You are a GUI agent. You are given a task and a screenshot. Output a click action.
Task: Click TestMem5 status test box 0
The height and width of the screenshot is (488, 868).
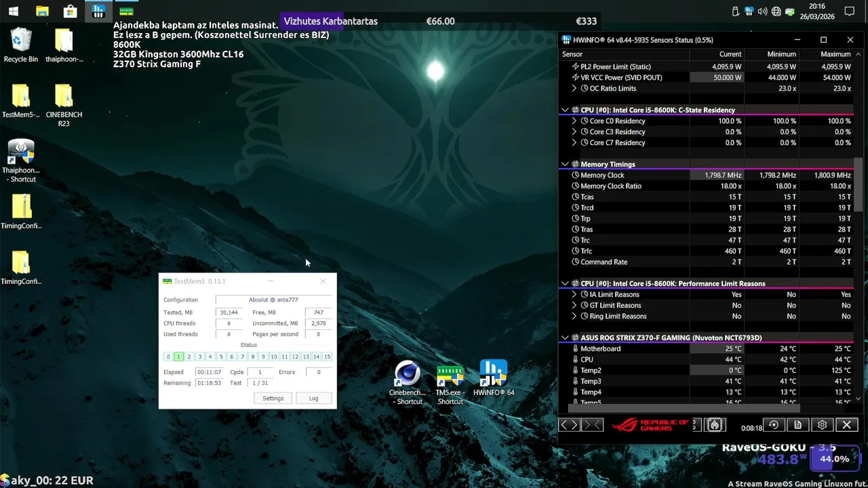pyautogui.click(x=168, y=357)
